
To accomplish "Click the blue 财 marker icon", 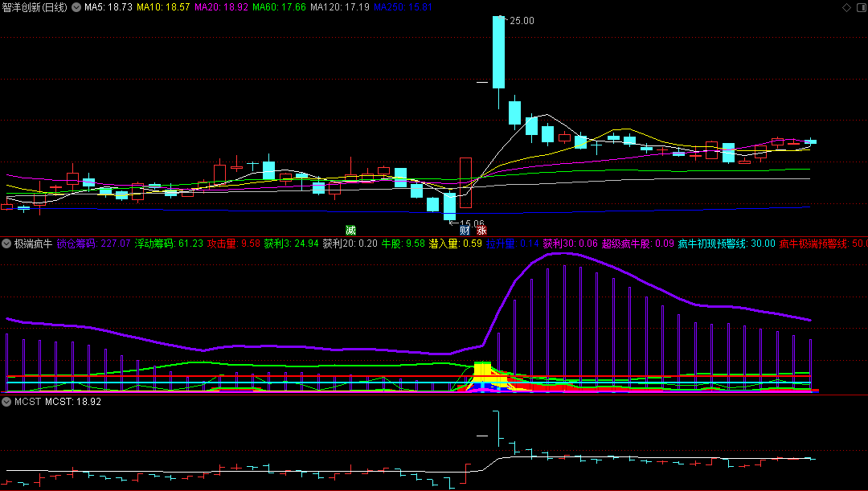I will pyautogui.click(x=465, y=231).
